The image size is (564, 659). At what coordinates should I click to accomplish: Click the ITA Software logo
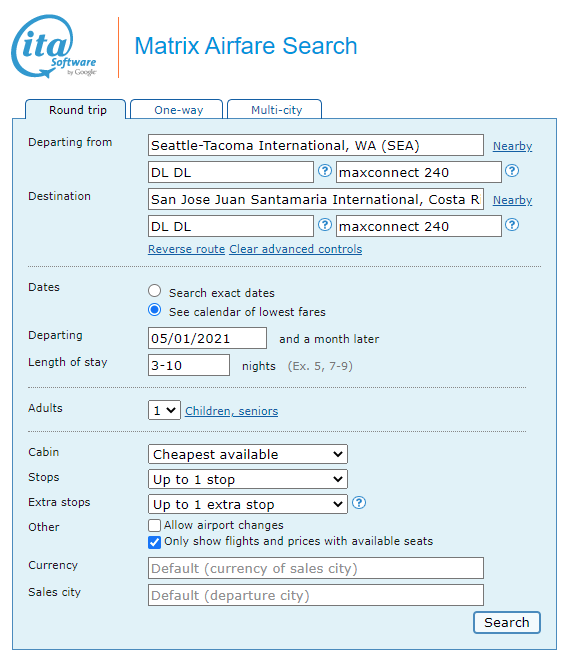coord(54,46)
